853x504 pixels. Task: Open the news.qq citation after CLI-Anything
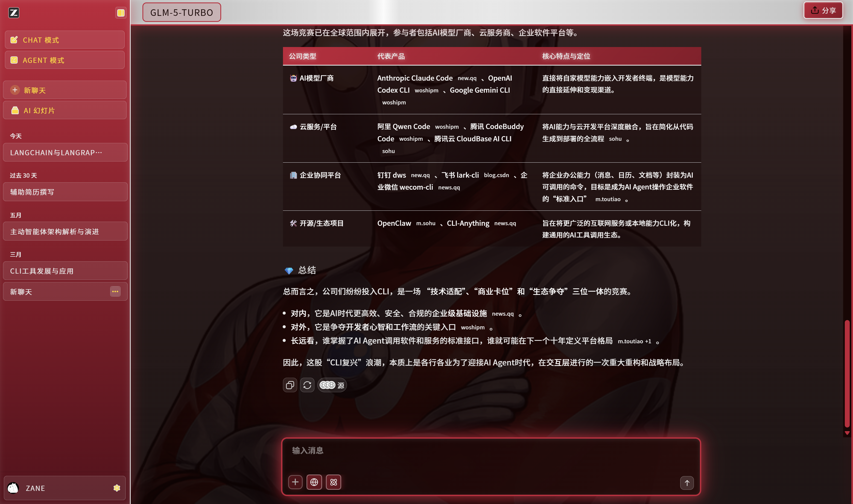505,224
